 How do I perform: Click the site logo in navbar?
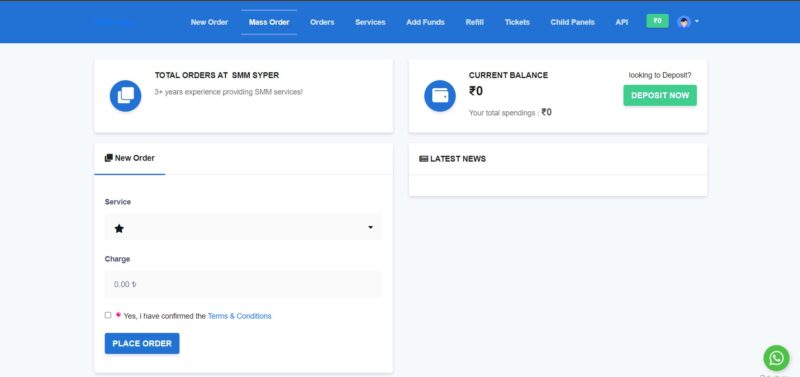[x=114, y=22]
